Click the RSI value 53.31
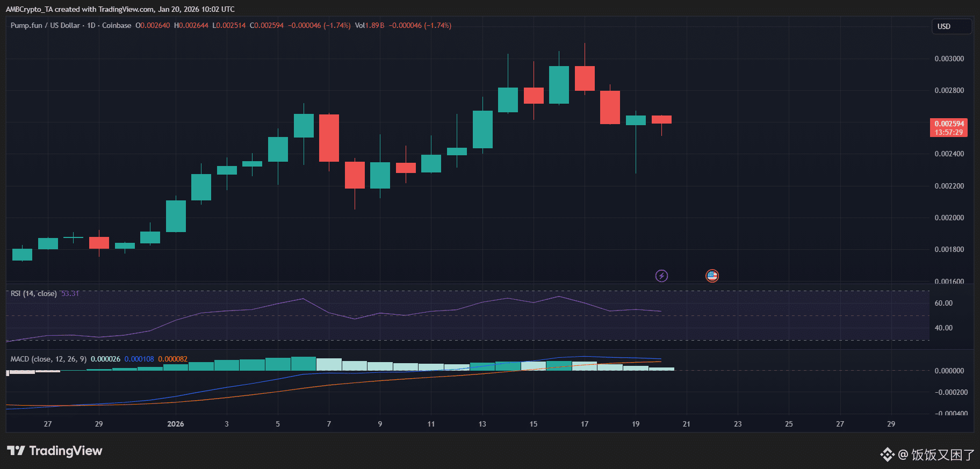Screen dimensions: 980x469 pos(70,293)
